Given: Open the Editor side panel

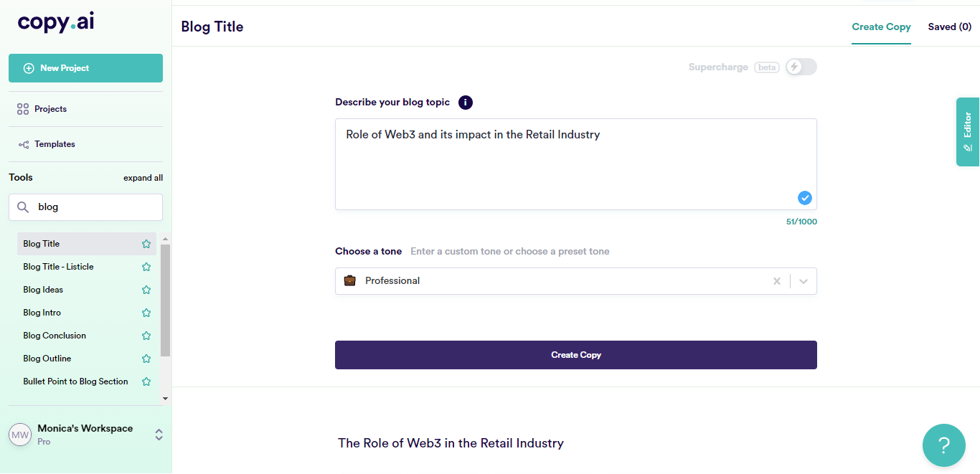Looking at the screenshot, I should click(967, 132).
